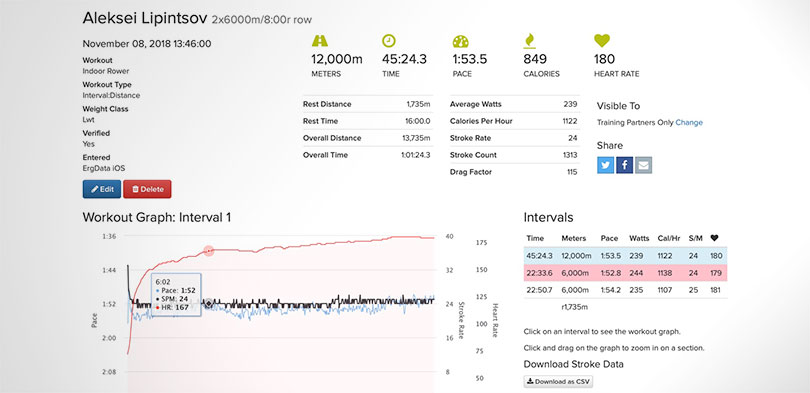Screen dimensions: 810x393
Task: Click heart icon in Intervals header
Action: pos(714,238)
